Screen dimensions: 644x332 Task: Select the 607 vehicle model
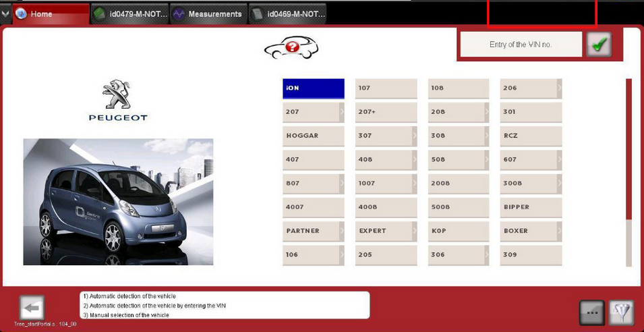(x=531, y=160)
